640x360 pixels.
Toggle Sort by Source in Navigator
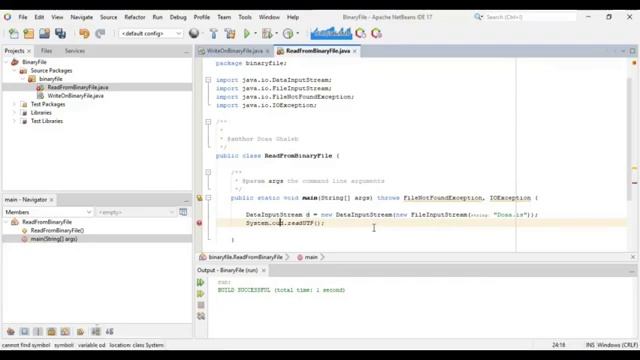(x=110, y=331)
